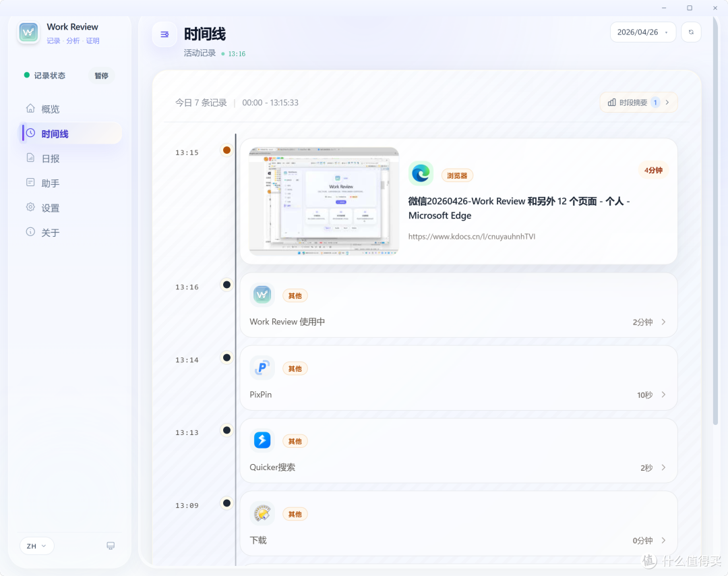This screenshot has height=576, width=728.
Task: Click the gear icon beside 设置
Action: [30, 207]
